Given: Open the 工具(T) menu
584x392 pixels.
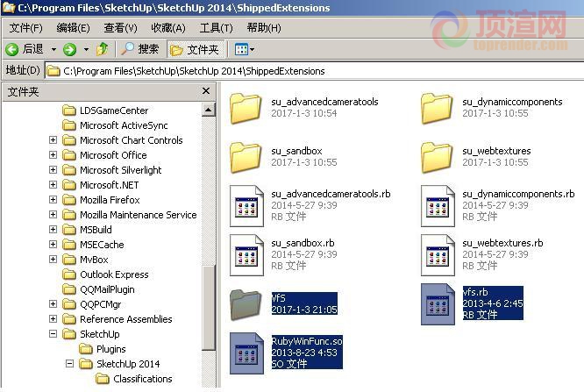Looking at the screenshot, I should (216, 28).
